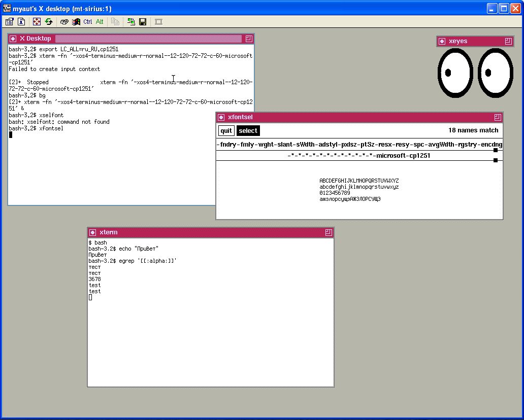Screen dimensions: 524x420
Task: Show connection info icon
Action: (x=21, y=22)
